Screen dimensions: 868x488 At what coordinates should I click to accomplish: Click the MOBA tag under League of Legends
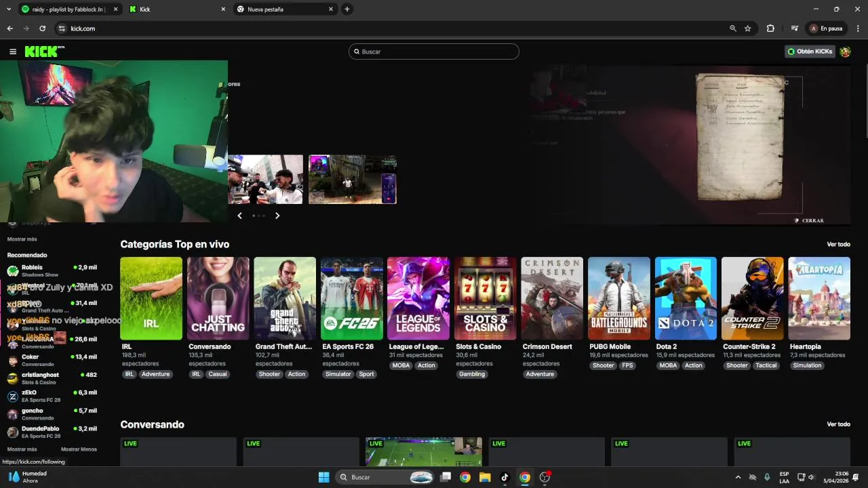click(x=401, y=365)
